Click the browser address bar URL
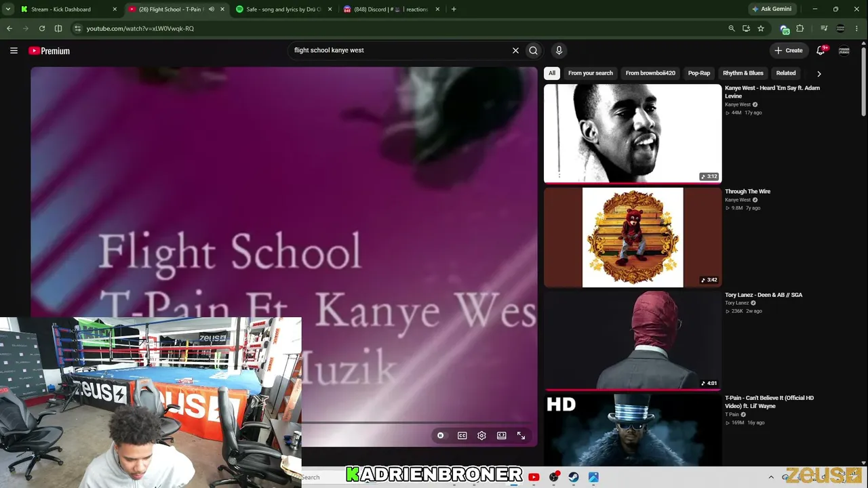Image resolution: width=868 pixels, height=488 pixels. [140, 28]
